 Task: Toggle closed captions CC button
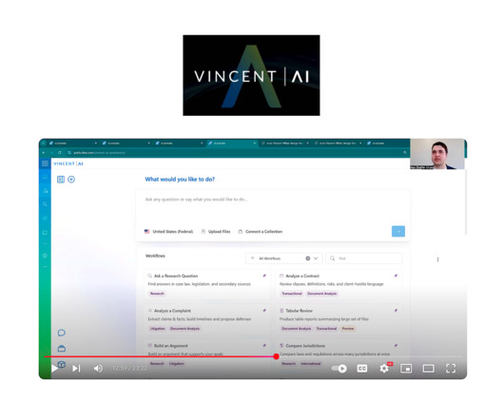tap(362, 369)
